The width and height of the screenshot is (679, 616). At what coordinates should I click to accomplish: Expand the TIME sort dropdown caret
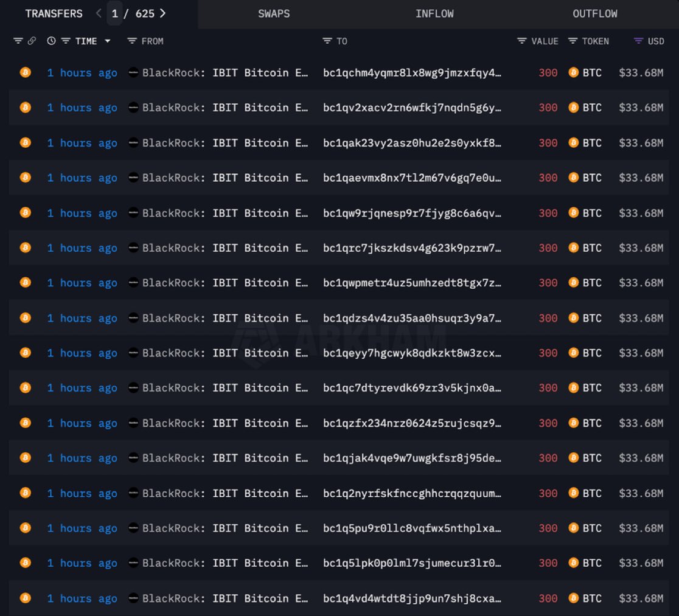coord(108,41)
